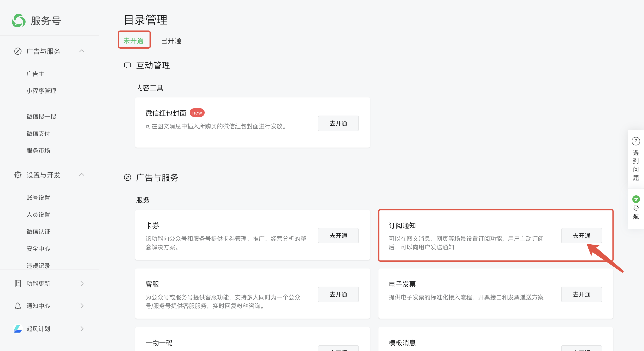Click the compass icon by 广告与服务 heading

[x=128, y=177]
